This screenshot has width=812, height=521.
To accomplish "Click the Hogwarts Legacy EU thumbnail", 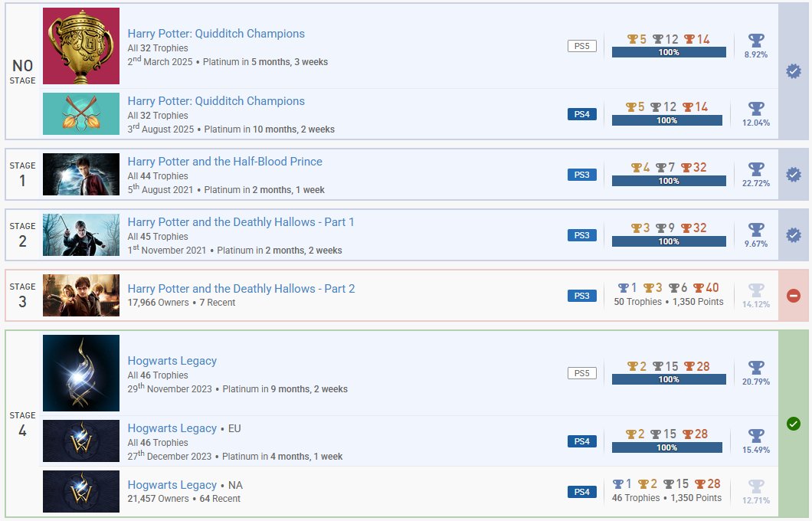I will point(81,441).
